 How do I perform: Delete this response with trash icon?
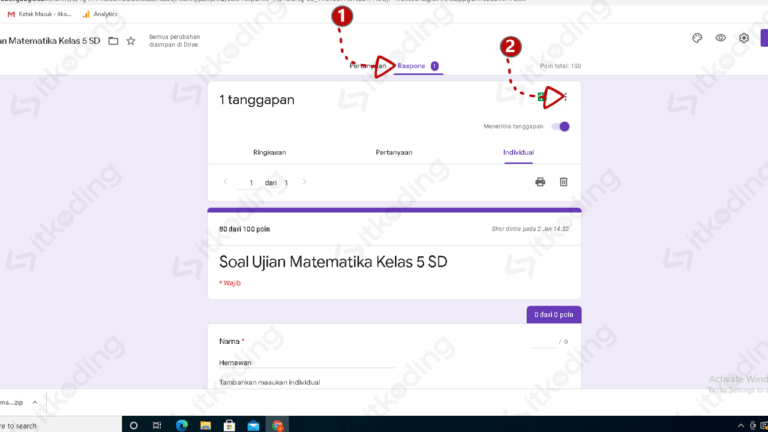click(563, 182)
